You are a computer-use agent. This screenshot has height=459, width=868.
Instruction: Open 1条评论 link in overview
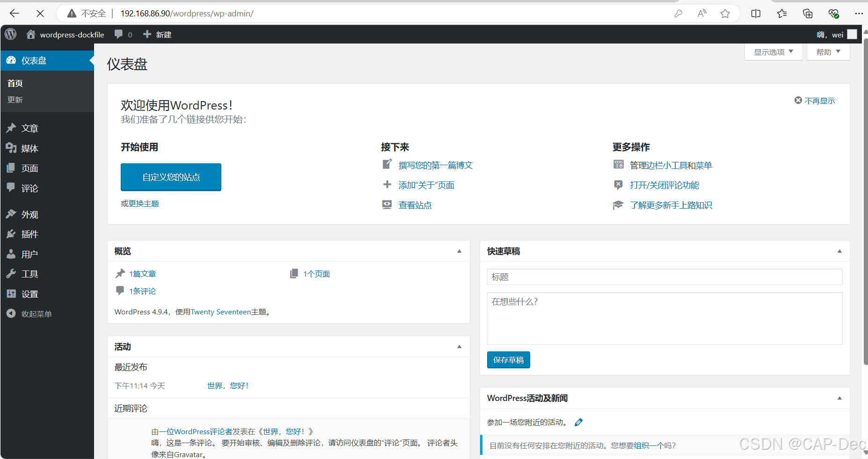(143, 291)
